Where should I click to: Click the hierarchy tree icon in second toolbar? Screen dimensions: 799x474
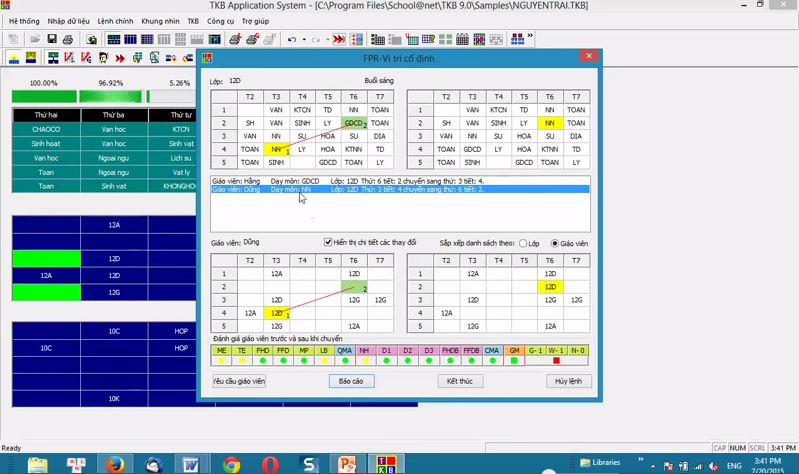click(x=53, y=58)
